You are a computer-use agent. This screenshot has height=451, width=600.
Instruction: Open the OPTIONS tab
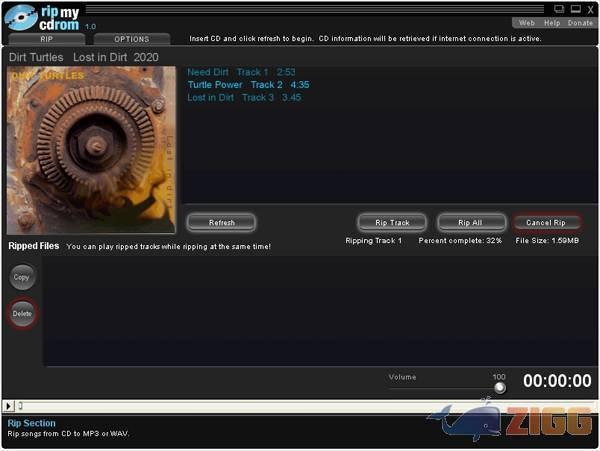click(131, 39)
